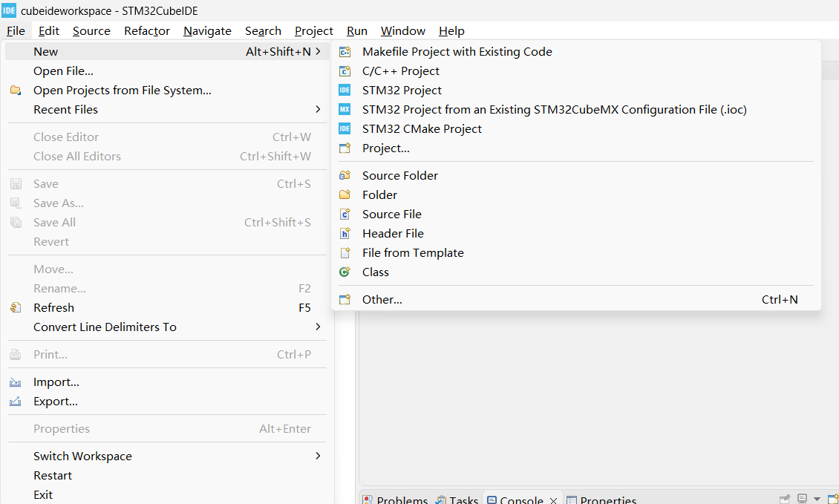The width and height of the screenshot is (839, 504).
Task: Open the Project menu
Action: click(x=313, y=31)
